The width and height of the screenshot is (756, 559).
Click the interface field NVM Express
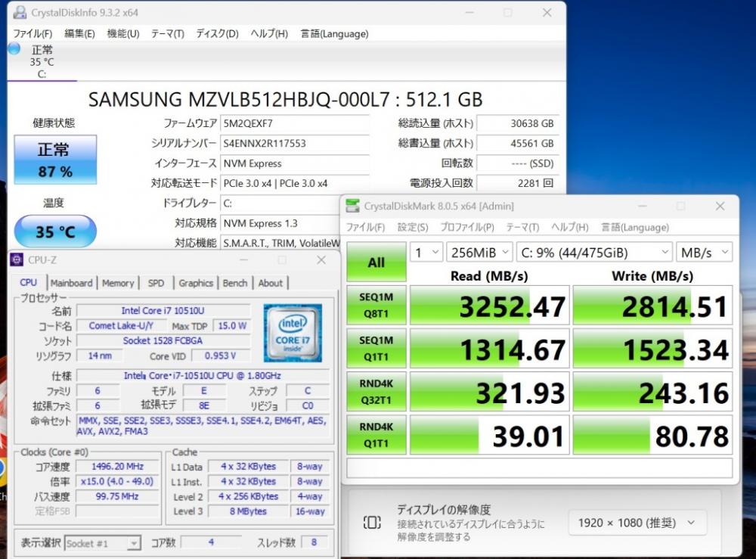click(x=295, y=163)
